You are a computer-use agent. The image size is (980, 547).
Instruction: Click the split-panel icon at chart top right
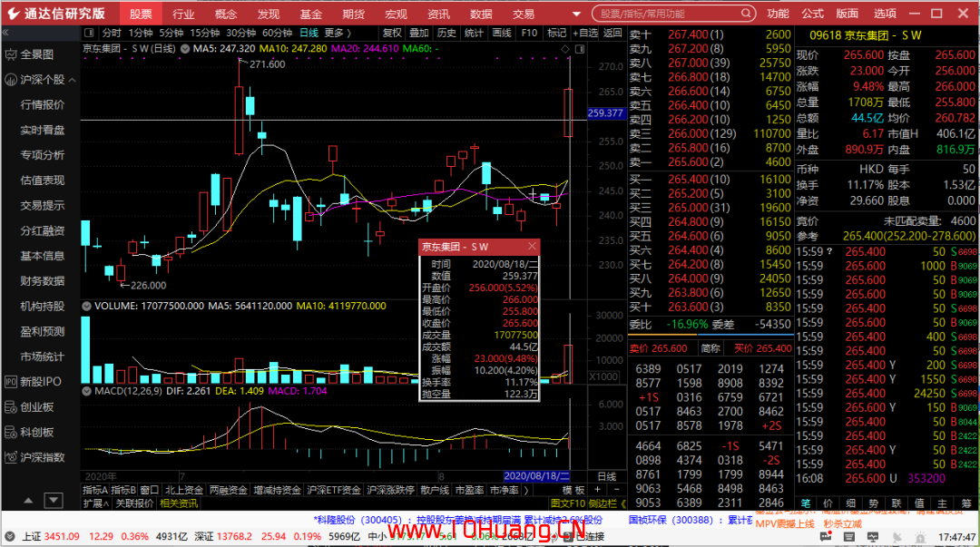coord(580,49)
